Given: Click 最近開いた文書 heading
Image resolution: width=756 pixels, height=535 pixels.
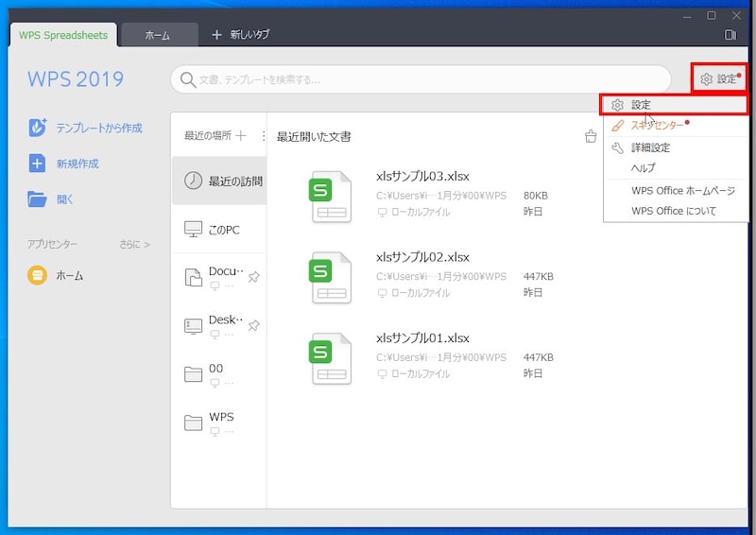Looking at the screenshot, I should tap(314, 136).
